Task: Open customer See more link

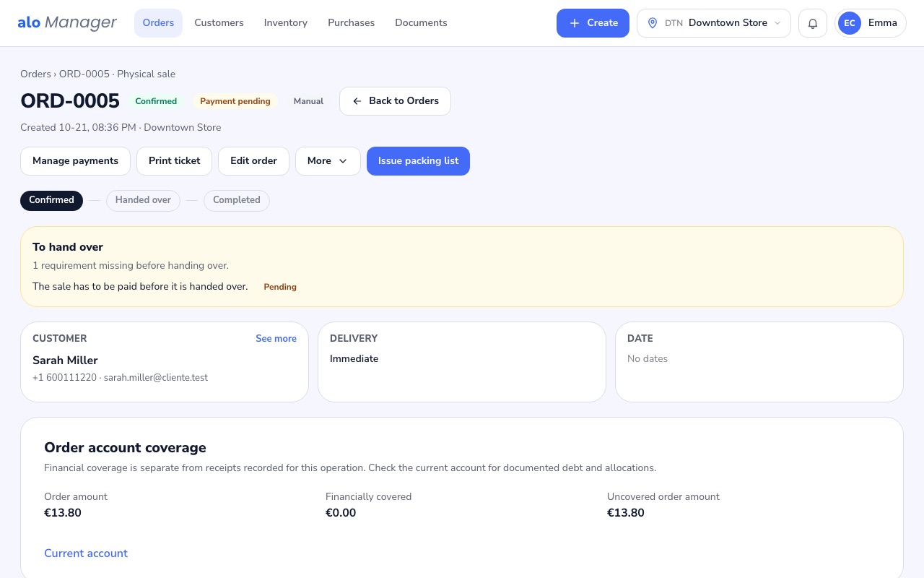Action: tap(276, 338)
